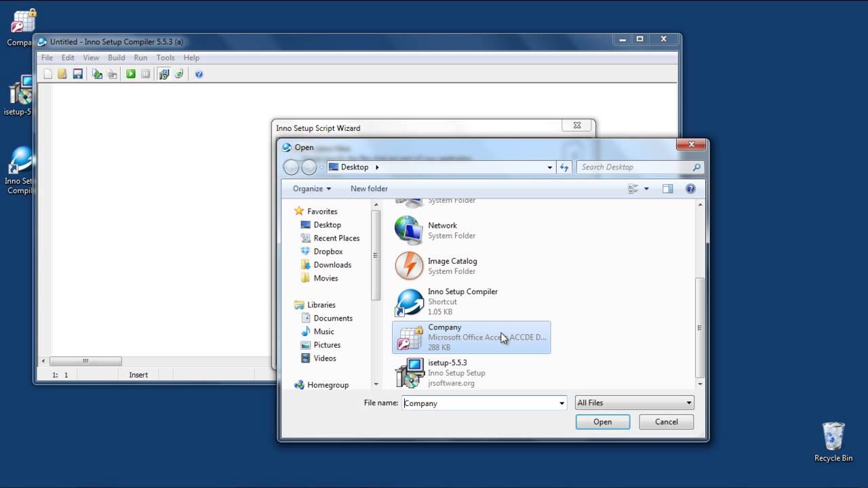Click the Open button

tap(603, 422)
